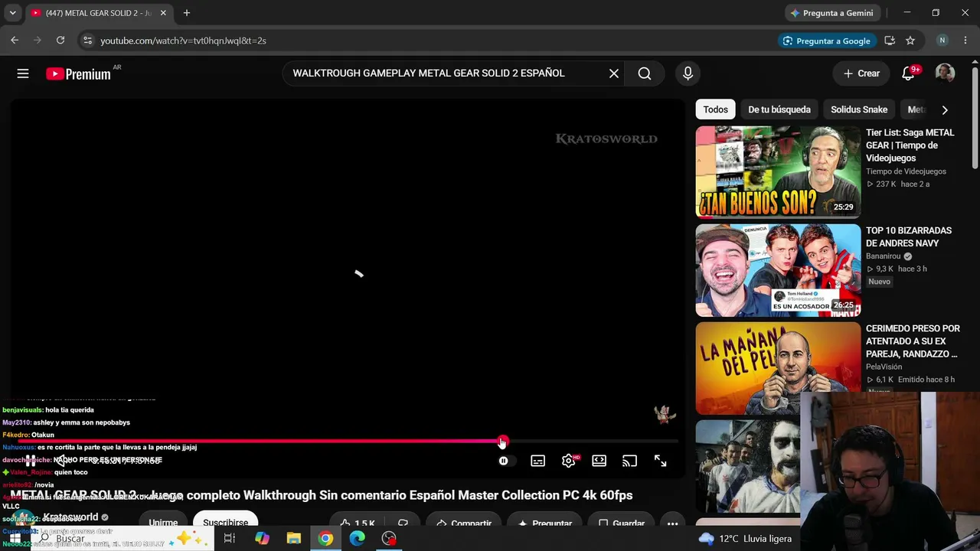Start voice search with the microphone
The height and width of the screenshot is (551, 980).
tap(688, 73)
